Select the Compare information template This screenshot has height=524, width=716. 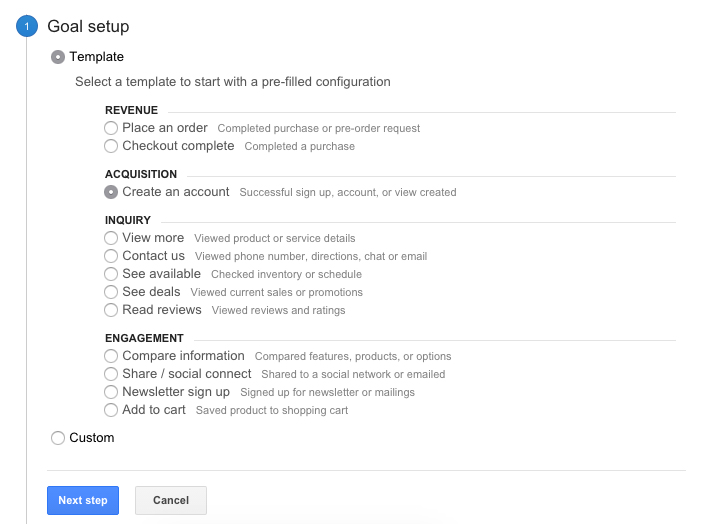[111, 356]
